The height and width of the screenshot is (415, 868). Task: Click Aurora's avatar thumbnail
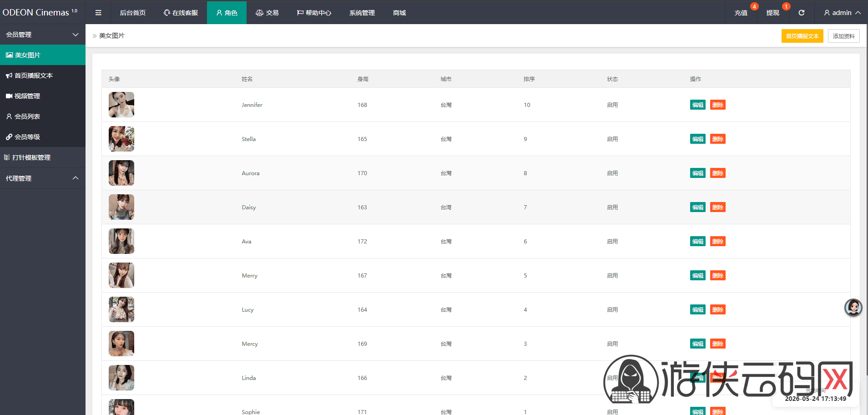(x=121, y=173)
